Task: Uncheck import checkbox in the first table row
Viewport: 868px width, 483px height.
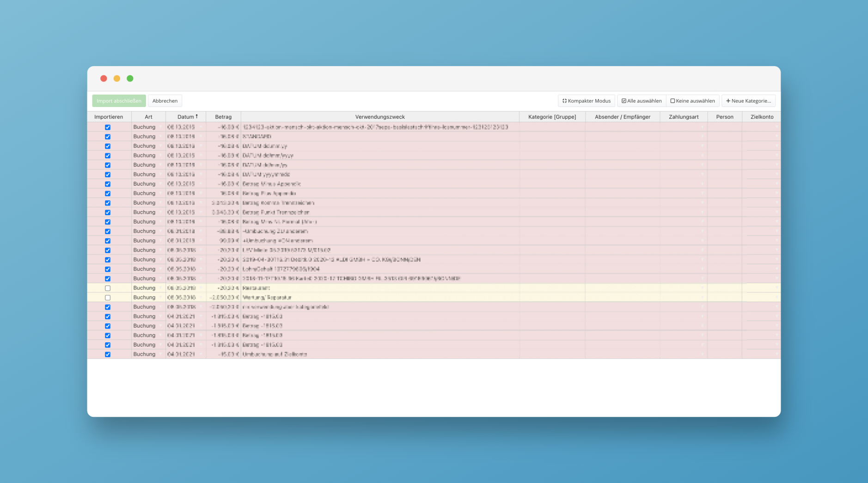Action: point(108,127)
